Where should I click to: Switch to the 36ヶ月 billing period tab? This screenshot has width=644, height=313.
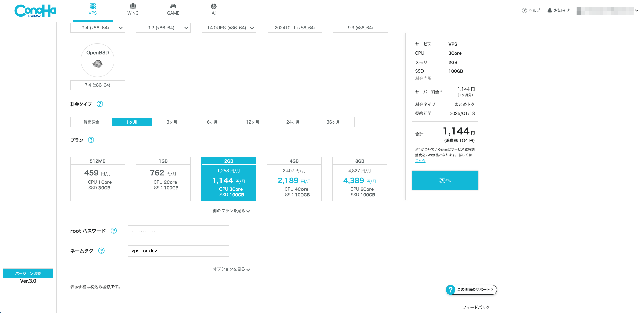(333, 122)
